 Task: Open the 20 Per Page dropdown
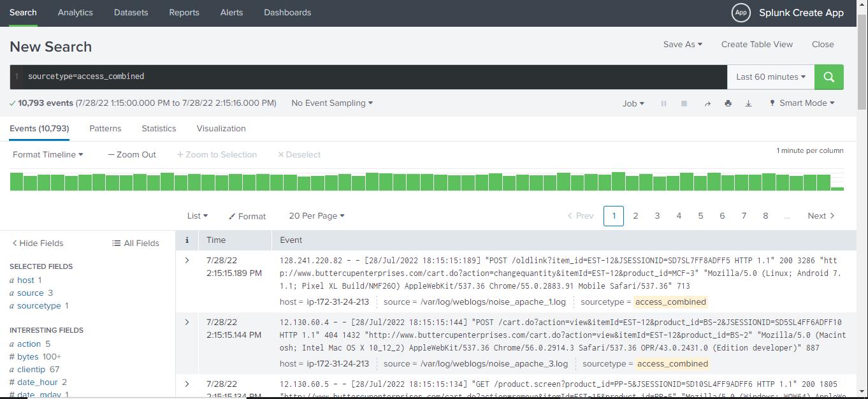click(316, 216)
